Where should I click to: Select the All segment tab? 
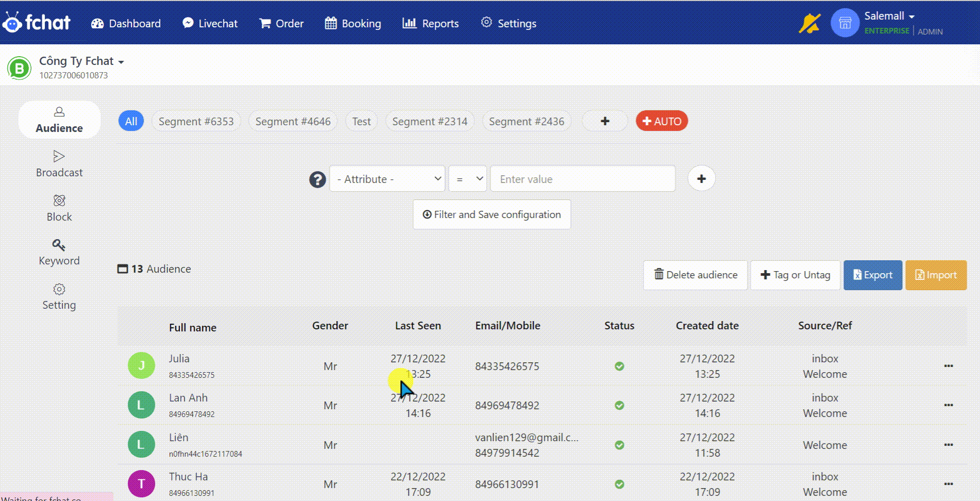pyautogui.click(x=131, y=121)
